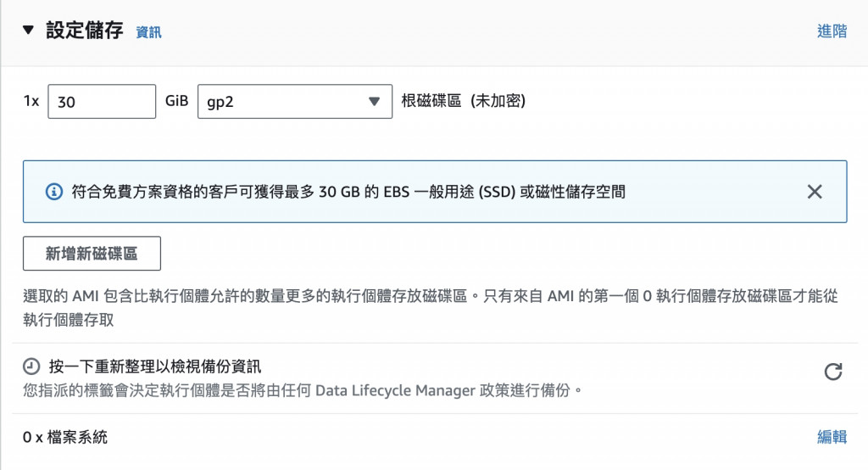Click the clock icon beside backup info
Viewport: 868px width, 470px height.
31,367
